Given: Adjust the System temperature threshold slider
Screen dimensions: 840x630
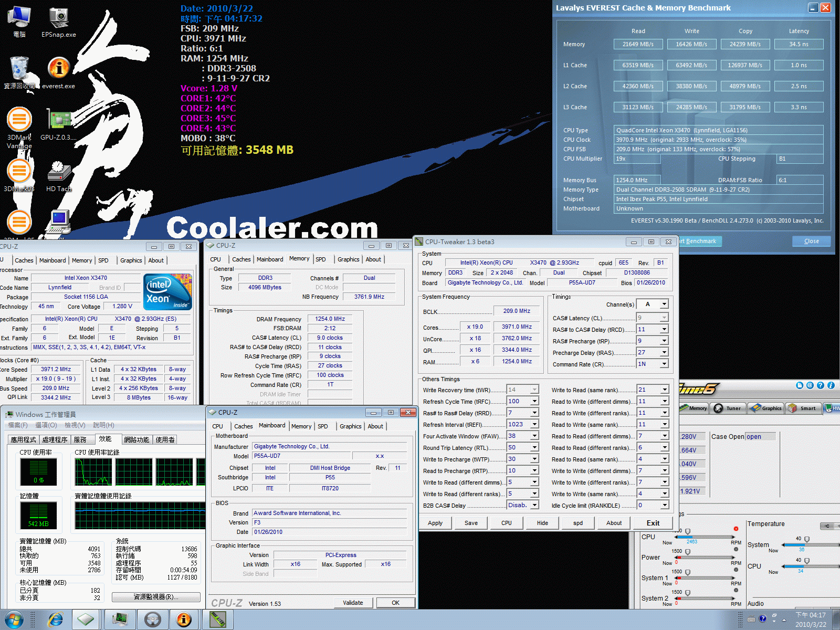Looking at the screenshot, I should (x=807, y=540).
